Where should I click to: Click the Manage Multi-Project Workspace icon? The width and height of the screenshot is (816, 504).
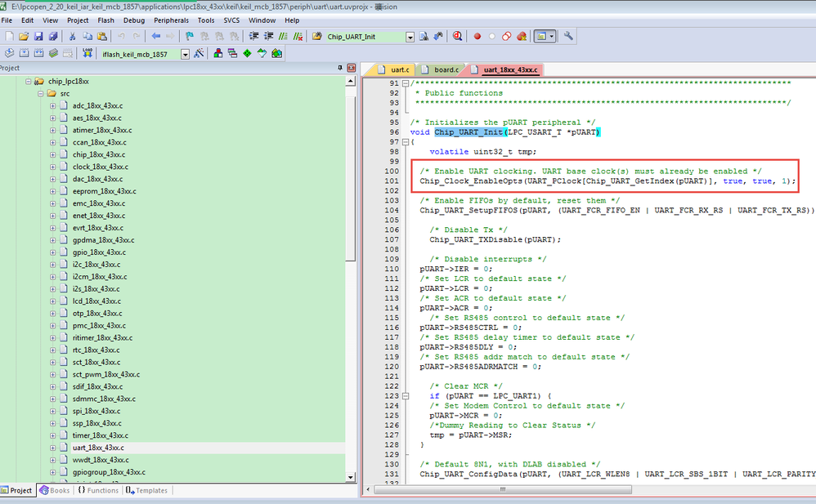[x=233, y=54]
